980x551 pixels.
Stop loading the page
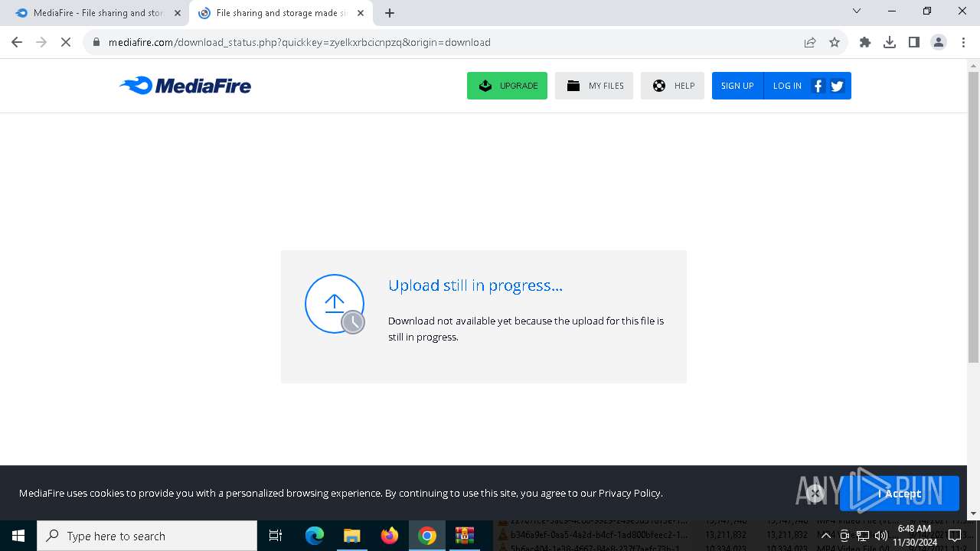click(x=66, y=42)
